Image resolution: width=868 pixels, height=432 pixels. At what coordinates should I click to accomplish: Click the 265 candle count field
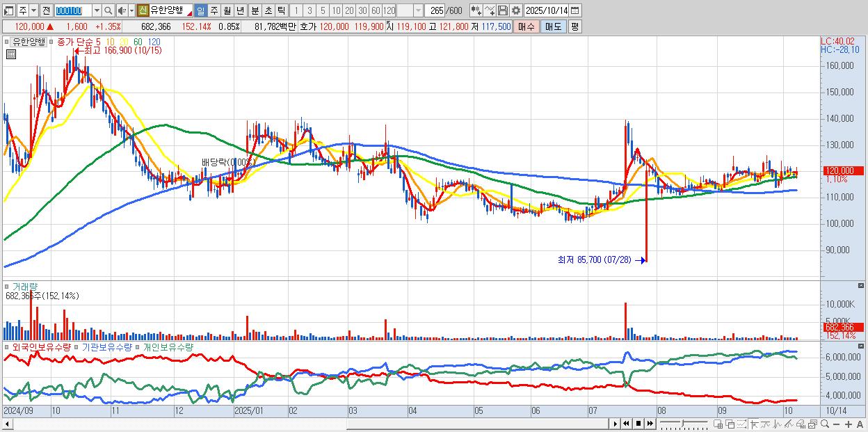435,10
